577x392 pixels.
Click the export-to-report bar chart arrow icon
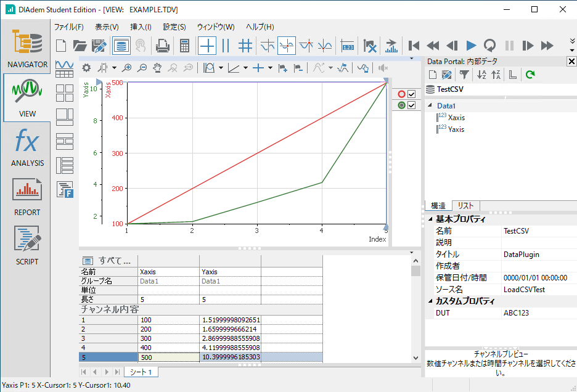click(x=391, y=46)
